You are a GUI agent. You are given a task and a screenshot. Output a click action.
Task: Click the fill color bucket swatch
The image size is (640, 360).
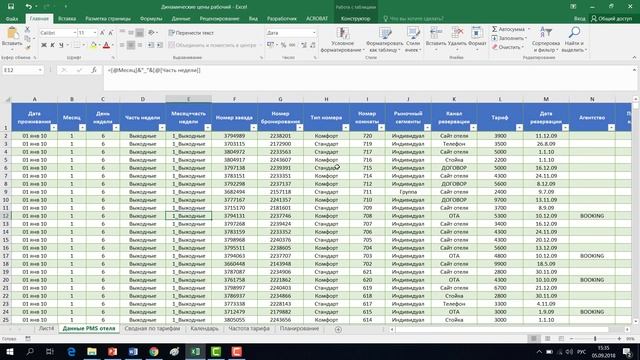[93, 45]
